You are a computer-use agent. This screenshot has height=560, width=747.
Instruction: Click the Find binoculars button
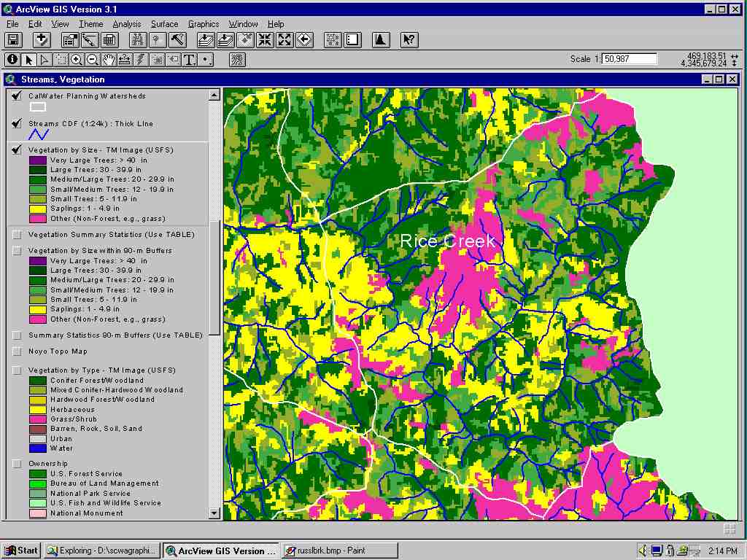(x=138, y=40)
